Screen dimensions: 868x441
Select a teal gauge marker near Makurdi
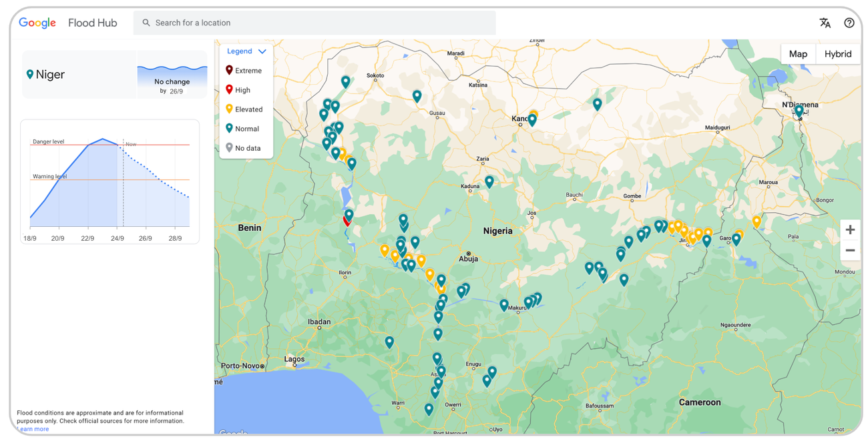[504, 304]
